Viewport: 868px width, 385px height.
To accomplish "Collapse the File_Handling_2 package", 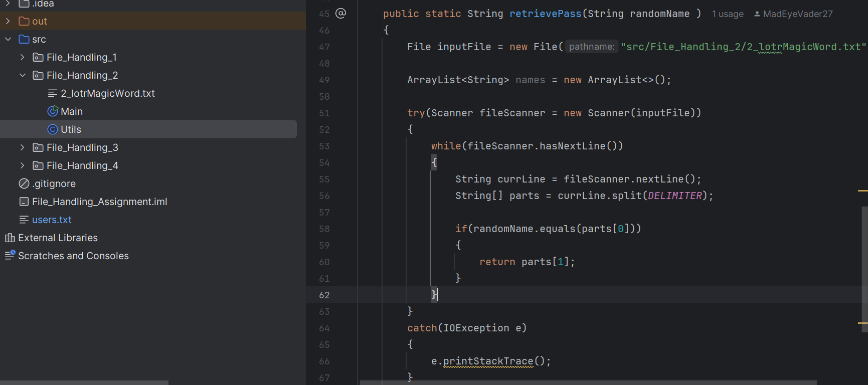I will (x=22, y=75).
